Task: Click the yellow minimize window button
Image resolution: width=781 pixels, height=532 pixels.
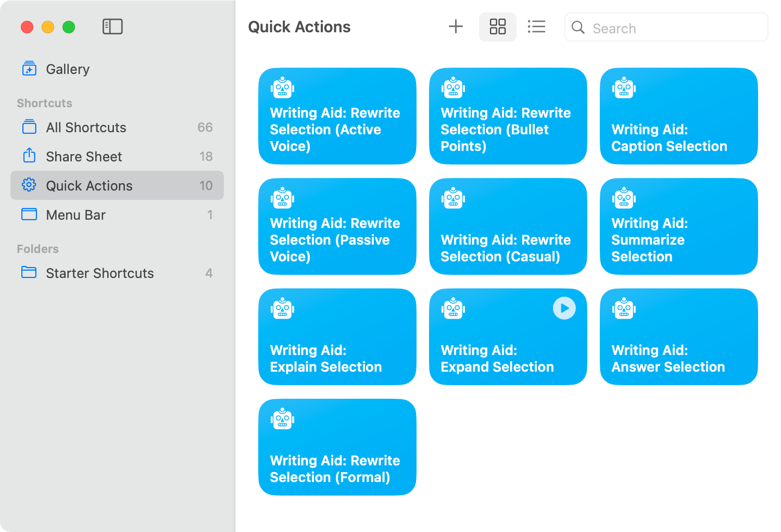Action: click(x=48, y=27)
